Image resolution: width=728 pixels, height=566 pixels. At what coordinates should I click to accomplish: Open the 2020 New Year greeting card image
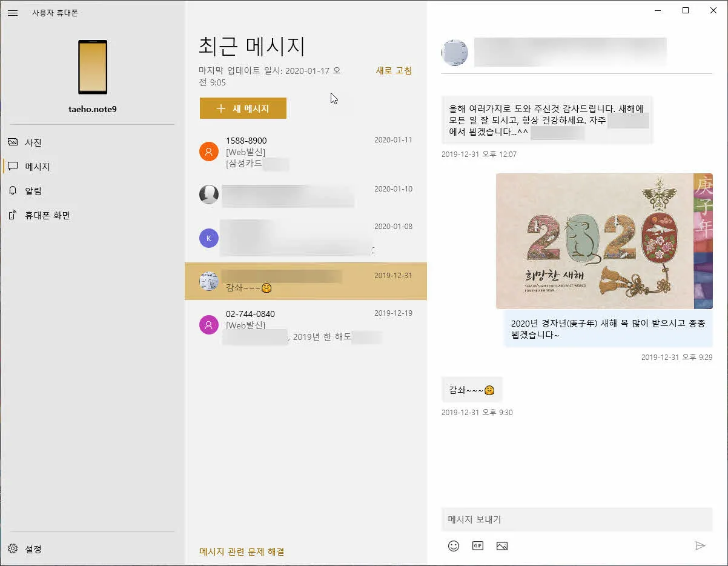[603, 241]
